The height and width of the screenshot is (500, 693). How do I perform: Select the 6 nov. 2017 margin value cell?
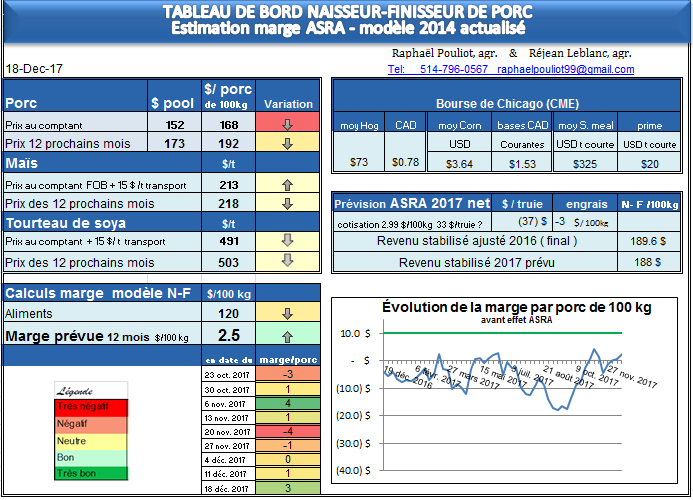[x=287, y=402]
